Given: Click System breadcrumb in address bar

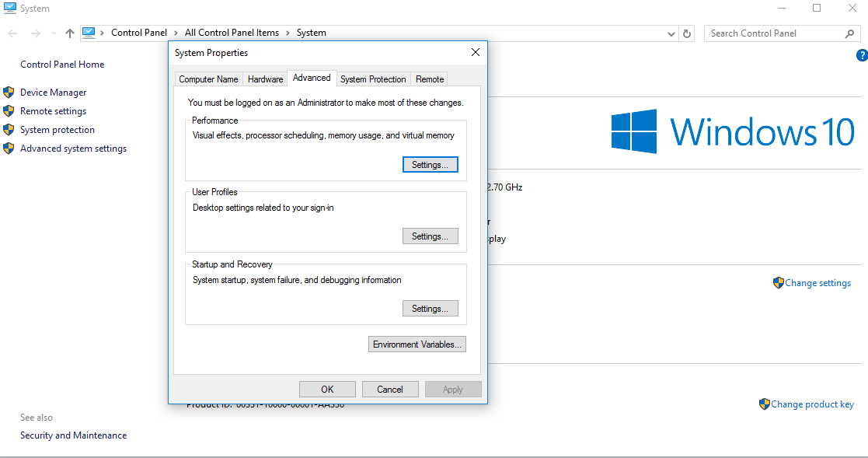Looking at the screenshot, I should 311,33.
